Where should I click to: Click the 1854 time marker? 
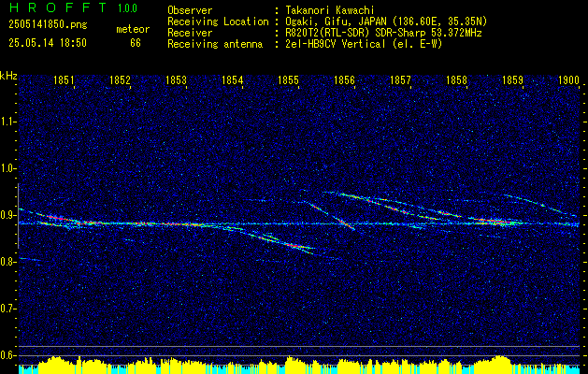pos(233,80)
